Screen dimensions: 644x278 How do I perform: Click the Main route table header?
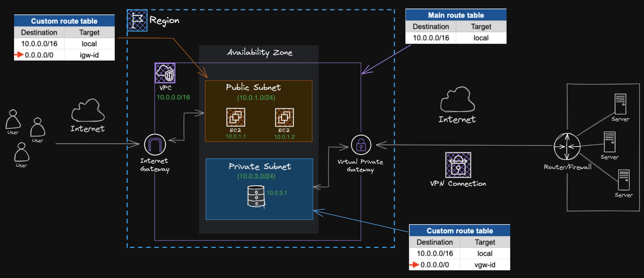pyautogui.click(x=456, y=15)
